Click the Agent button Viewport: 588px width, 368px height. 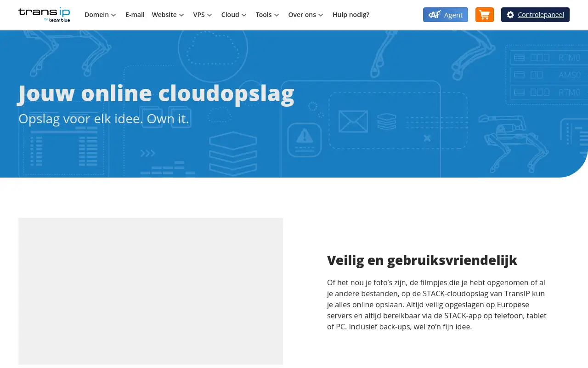446,15
